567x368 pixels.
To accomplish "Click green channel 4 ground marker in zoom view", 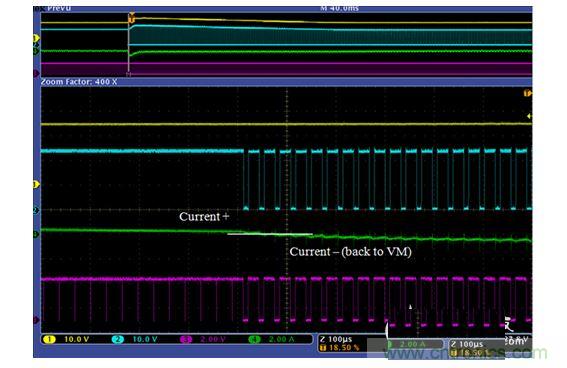I will click(36, 235).
